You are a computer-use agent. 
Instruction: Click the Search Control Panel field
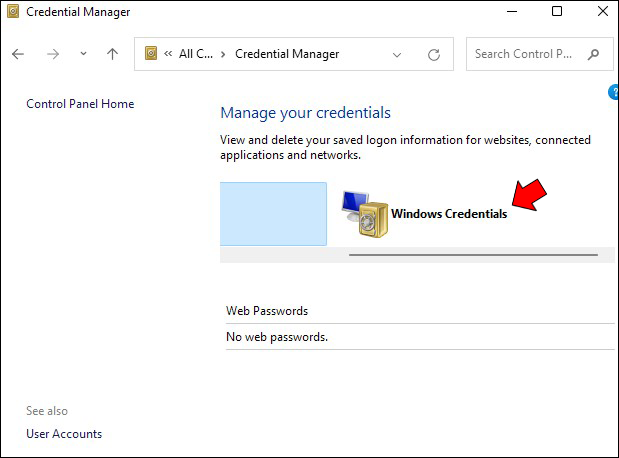click(x=525, y=54)
